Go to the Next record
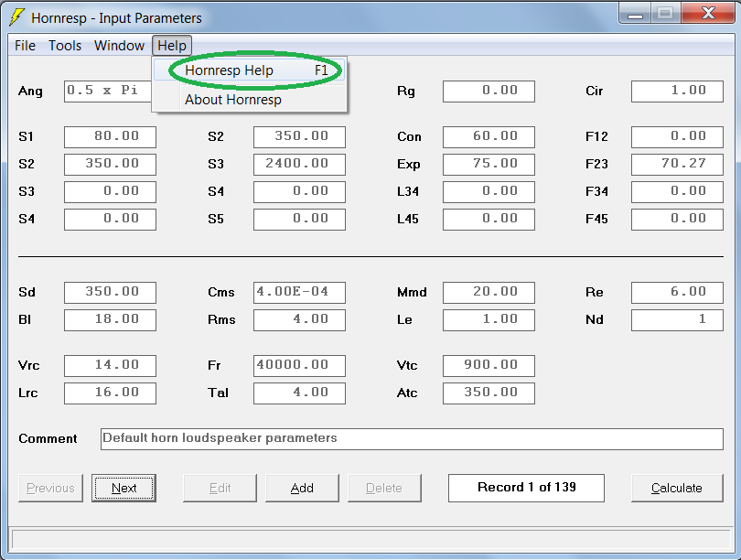The height and width of the screenshot is (560, 741). [x=123, y=488]
